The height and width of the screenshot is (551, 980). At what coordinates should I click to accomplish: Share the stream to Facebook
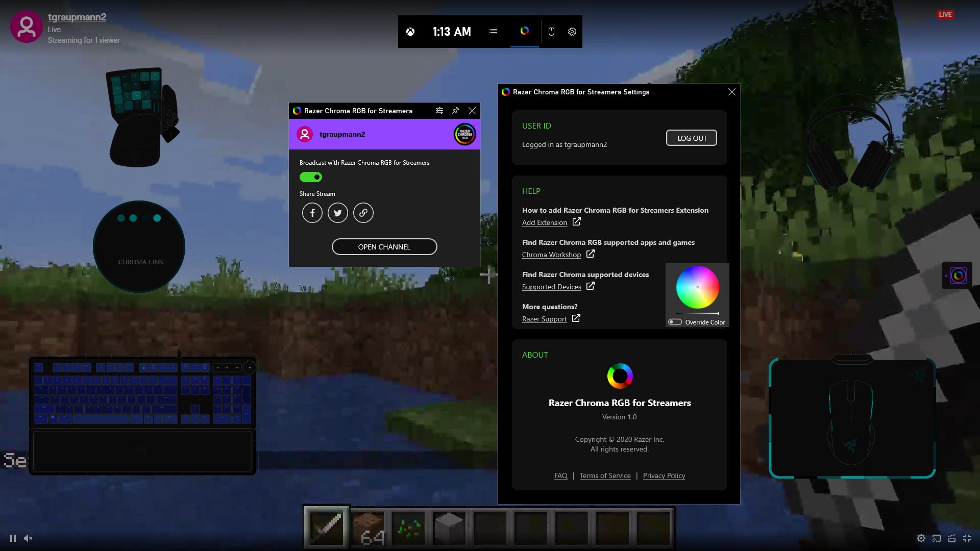coord(312,213)
